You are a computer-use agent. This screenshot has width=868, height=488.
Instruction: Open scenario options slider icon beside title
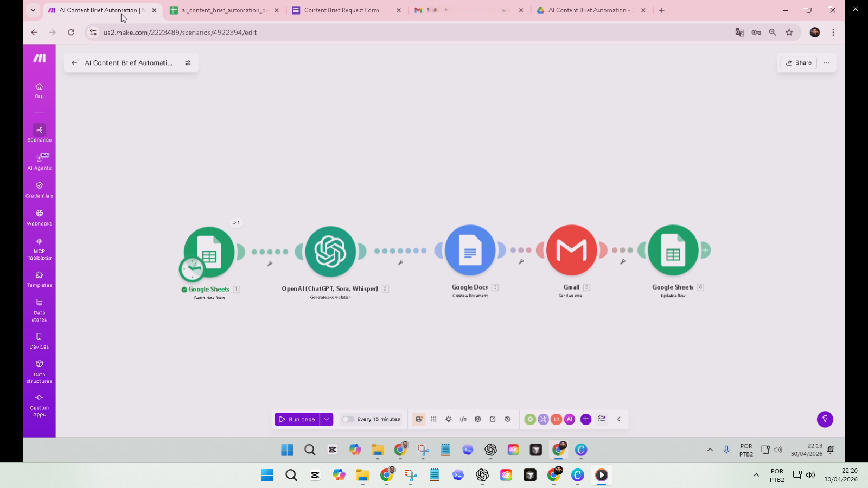coord(188,63)
